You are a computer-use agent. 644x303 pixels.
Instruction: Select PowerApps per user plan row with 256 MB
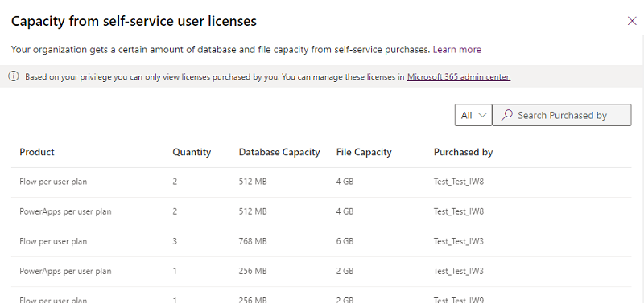tap(321, 272)
